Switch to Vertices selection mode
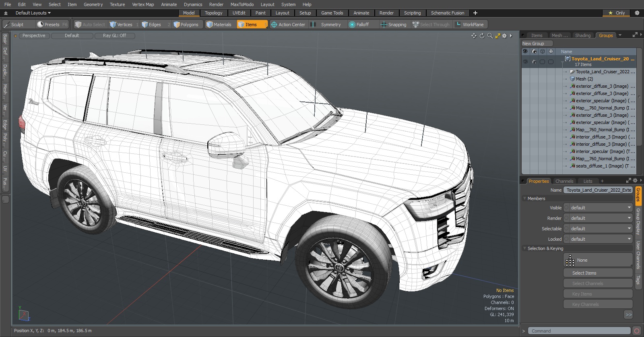644x337 pixels. click(124, 25)
